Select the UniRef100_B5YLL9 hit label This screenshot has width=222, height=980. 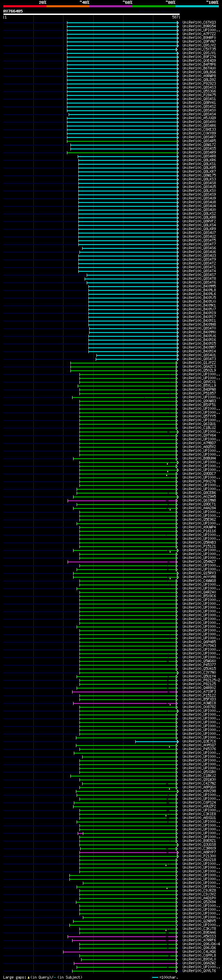199,386
